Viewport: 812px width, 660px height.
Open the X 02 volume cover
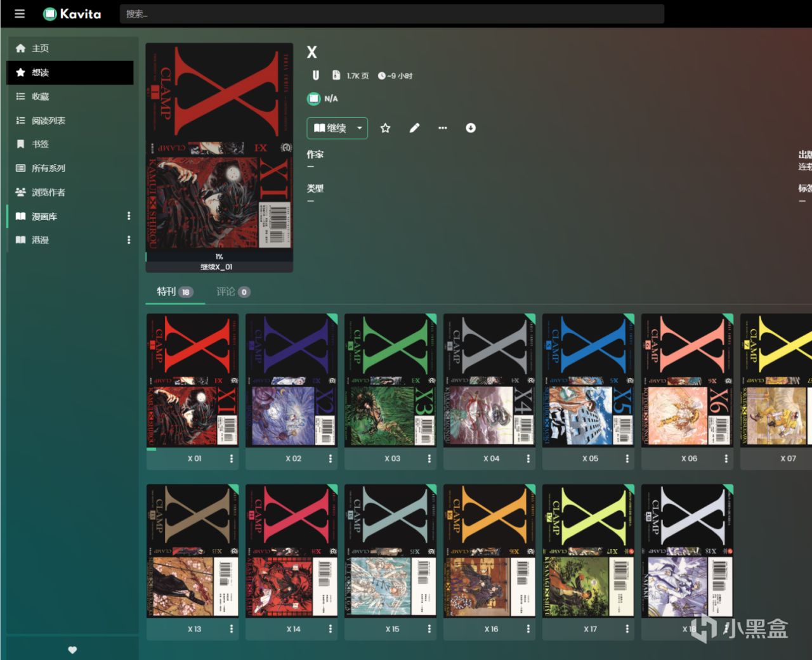click(292, 380)
